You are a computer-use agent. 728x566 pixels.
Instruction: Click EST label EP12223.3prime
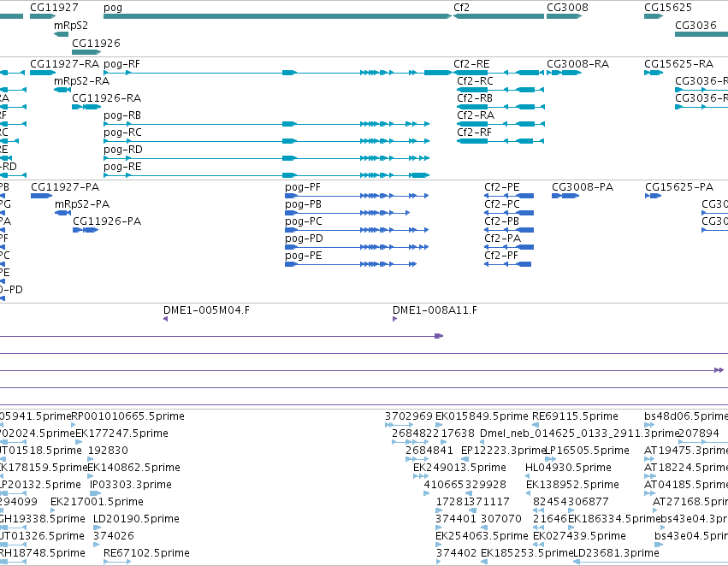[x=502, y=451]
